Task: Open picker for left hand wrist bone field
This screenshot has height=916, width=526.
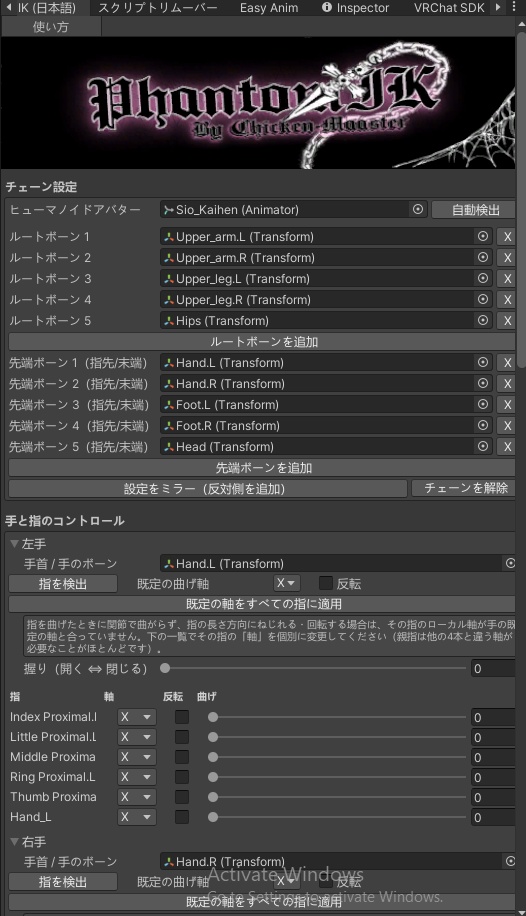Action: click(510, 563)
